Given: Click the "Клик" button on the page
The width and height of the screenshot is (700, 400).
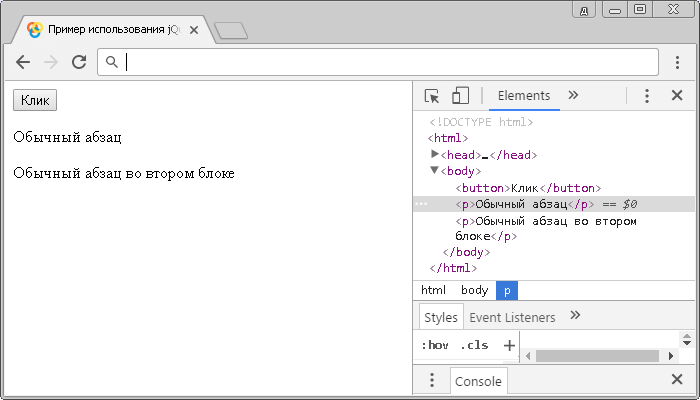Looking at the screenshot, I should (x=35, y=100).
